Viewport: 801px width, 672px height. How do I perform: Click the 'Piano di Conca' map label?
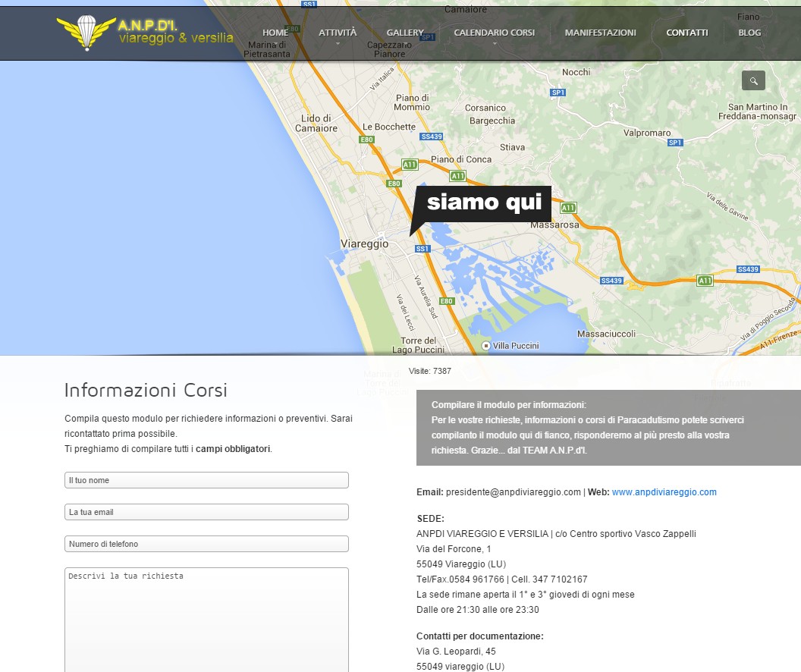(461, 159)
